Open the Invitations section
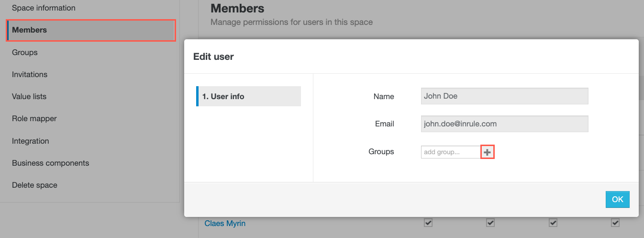Screen dimensions: 644x238 coord(30,74)
